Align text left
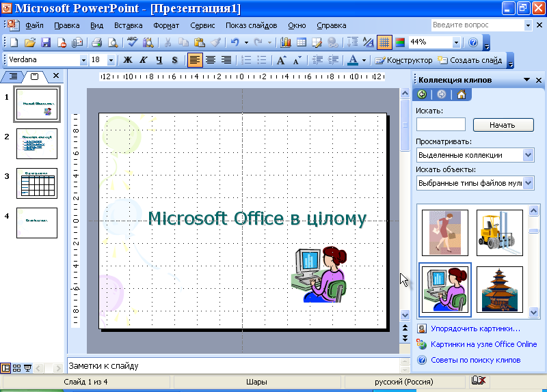Viewport: 547px width, 392px height. (x=194, y=60)
